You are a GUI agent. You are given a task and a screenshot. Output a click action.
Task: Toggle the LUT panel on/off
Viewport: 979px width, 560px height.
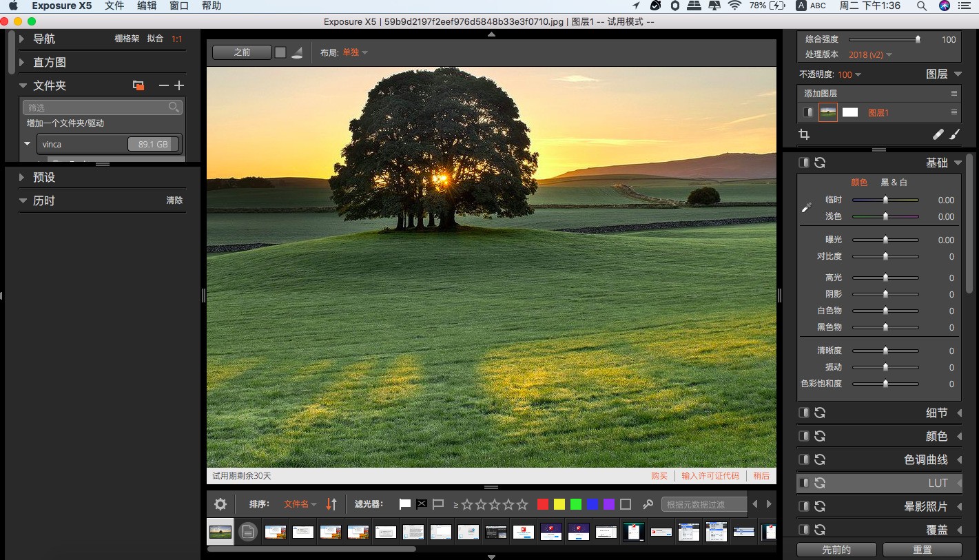803,483
